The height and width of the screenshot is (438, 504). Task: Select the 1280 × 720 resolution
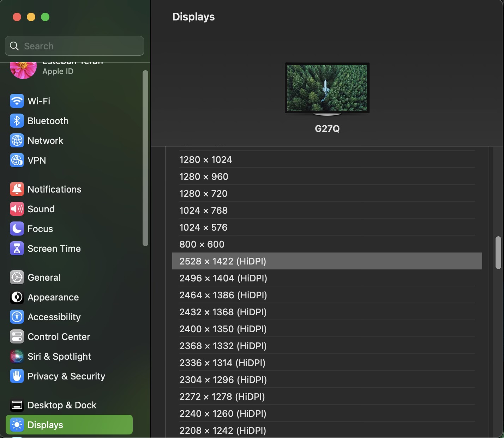[x=203, y=194]
